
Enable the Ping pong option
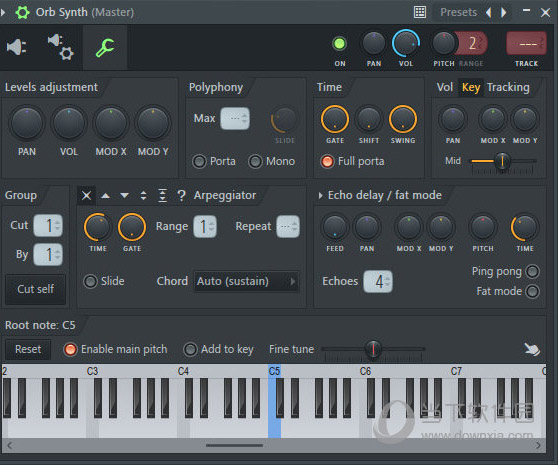[x=532, y=272]
